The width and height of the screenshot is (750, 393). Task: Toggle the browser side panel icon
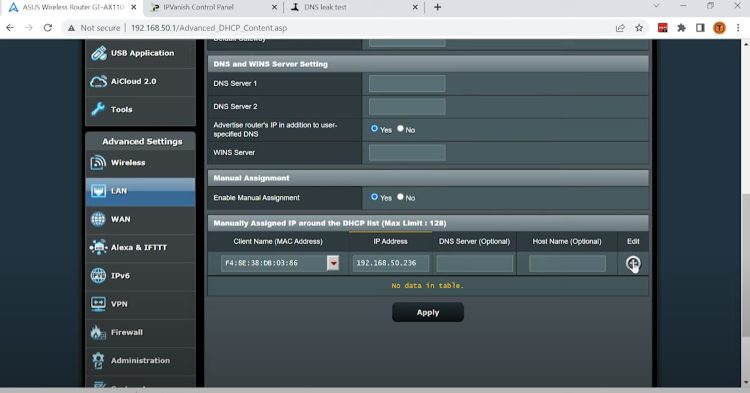[700, 28]
